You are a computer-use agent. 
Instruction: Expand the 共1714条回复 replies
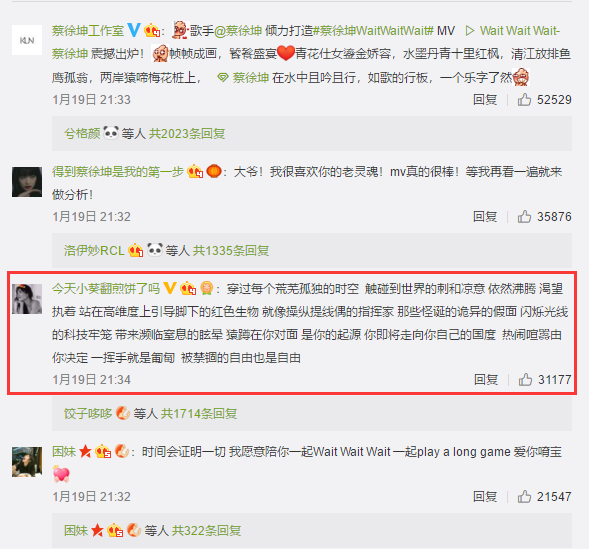click(x=199, y=413)
